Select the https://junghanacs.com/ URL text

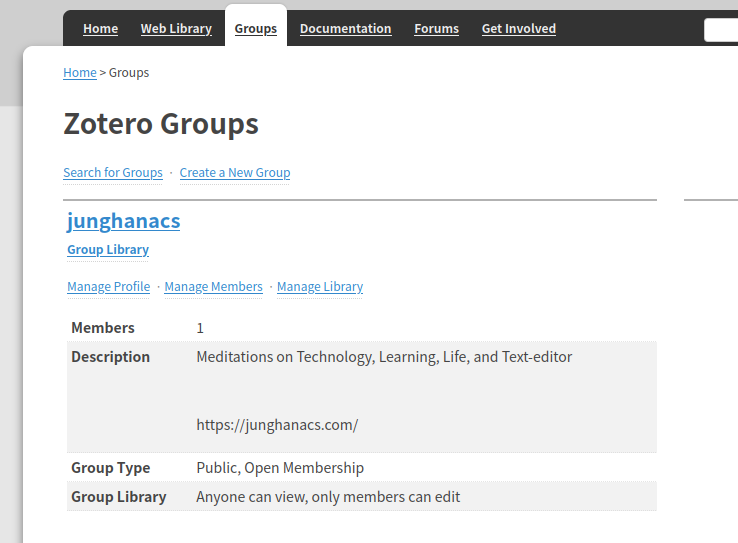coord(277,425)
